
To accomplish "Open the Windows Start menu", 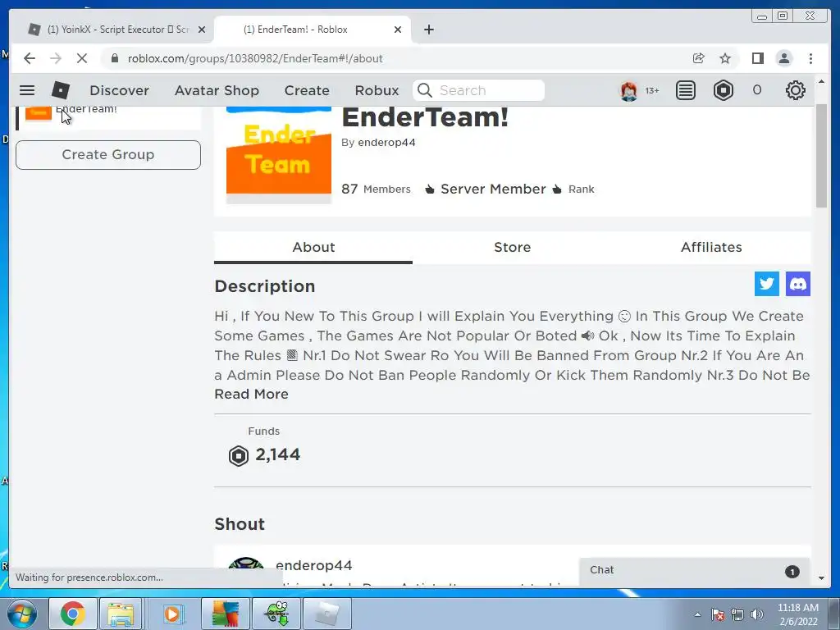I will pos(22,614).
